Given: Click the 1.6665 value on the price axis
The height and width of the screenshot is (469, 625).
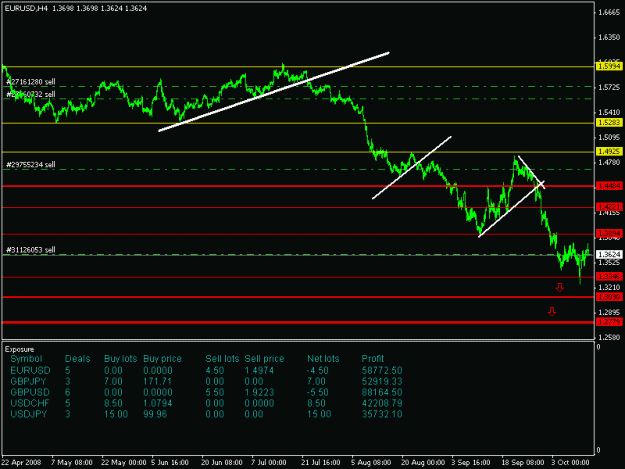Looking at the screenshot, I should click(609, 12).
